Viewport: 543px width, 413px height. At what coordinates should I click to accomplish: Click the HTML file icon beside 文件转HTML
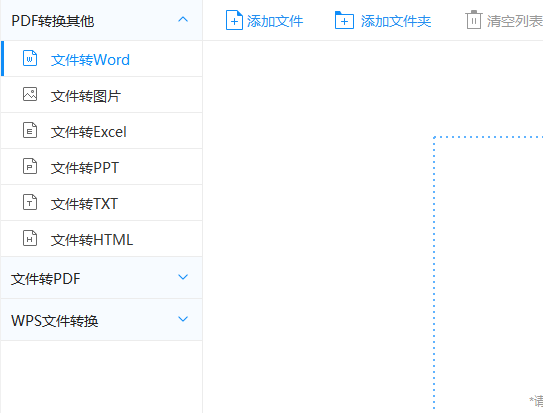point(30,238)
